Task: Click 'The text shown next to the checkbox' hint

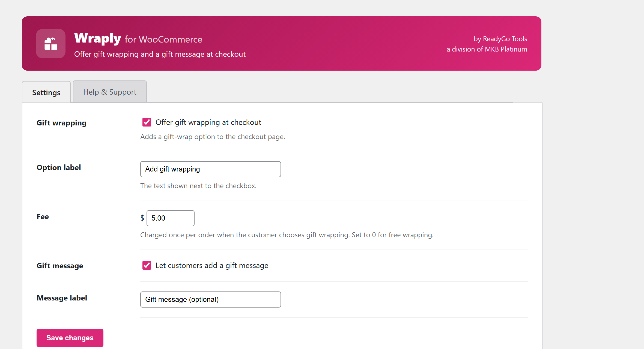Action: (x=198, y=186)
